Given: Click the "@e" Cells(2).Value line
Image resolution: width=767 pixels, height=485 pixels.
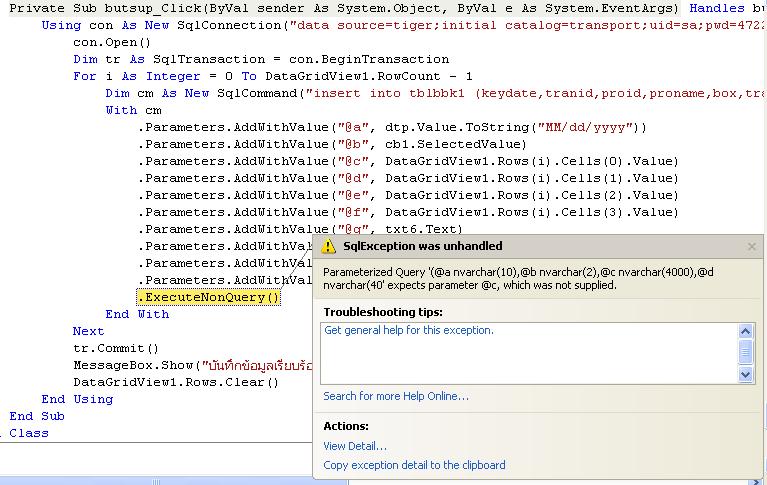Looking at the screenshot, I should pyautogui.click(x=408, y=195).
